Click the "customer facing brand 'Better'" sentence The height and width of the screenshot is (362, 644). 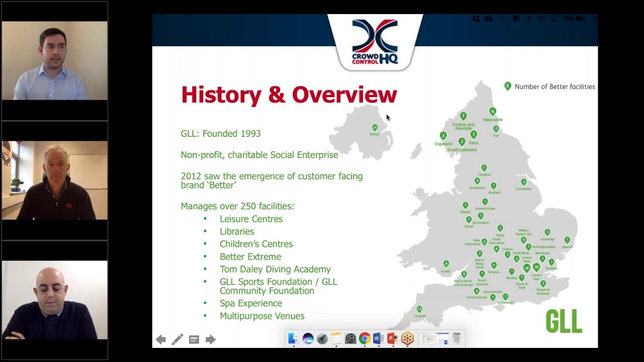[272, 180]
